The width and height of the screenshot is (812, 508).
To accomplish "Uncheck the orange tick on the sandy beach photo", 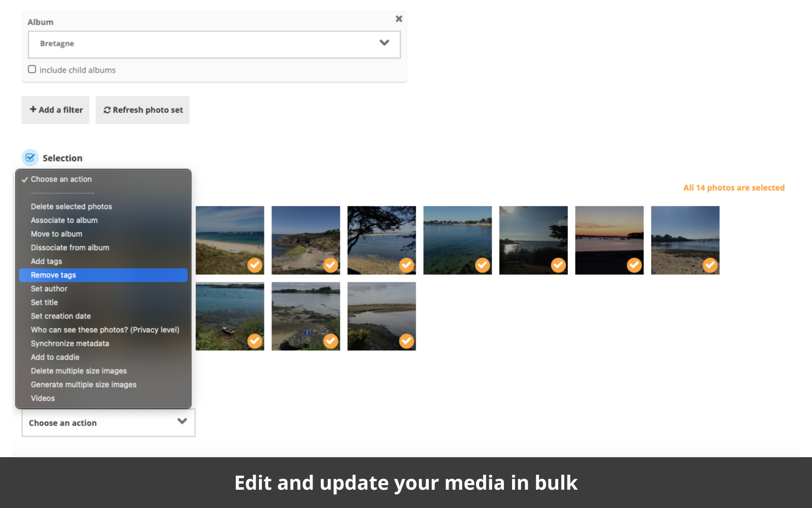I will coord(255,265).
